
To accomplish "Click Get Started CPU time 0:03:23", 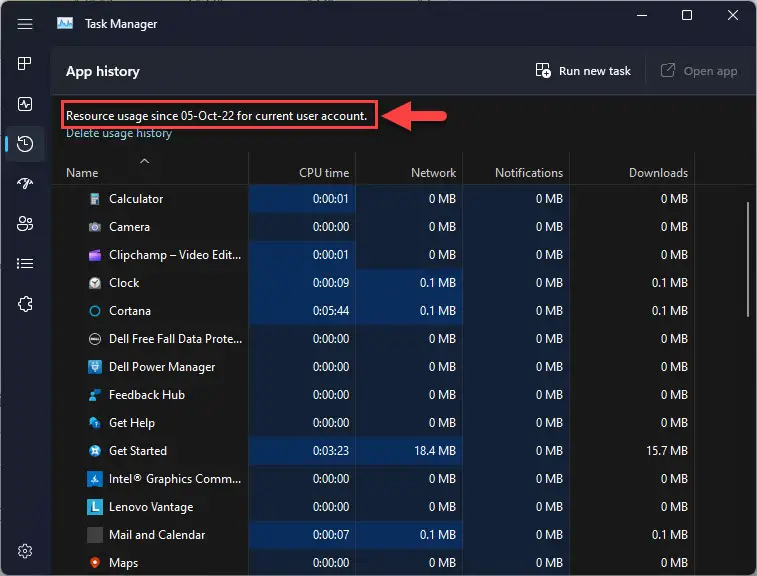I will click(x=331, y=451).
